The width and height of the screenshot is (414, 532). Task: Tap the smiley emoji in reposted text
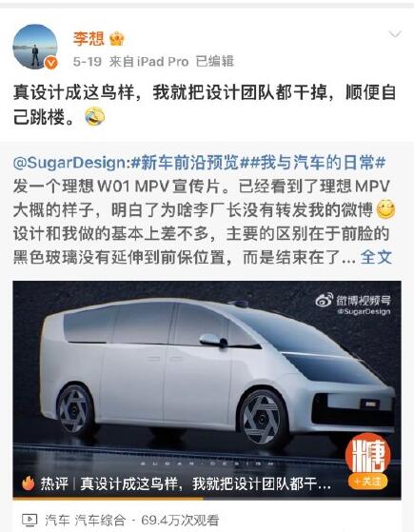click(x=385, y=209)
